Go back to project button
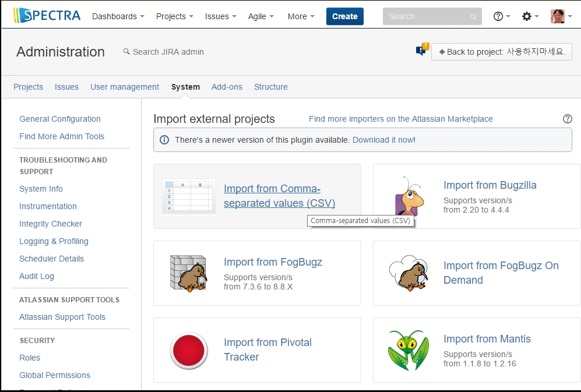Viewport: 581px width, 392px height. tap(501, 51)
